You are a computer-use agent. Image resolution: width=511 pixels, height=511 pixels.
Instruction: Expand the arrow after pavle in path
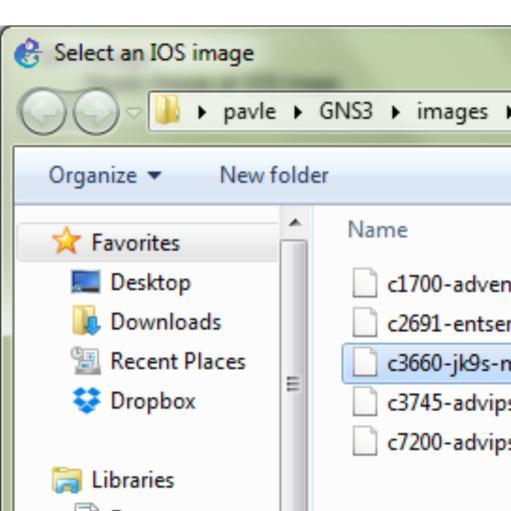pyautogui.click(x=298, y=112)
